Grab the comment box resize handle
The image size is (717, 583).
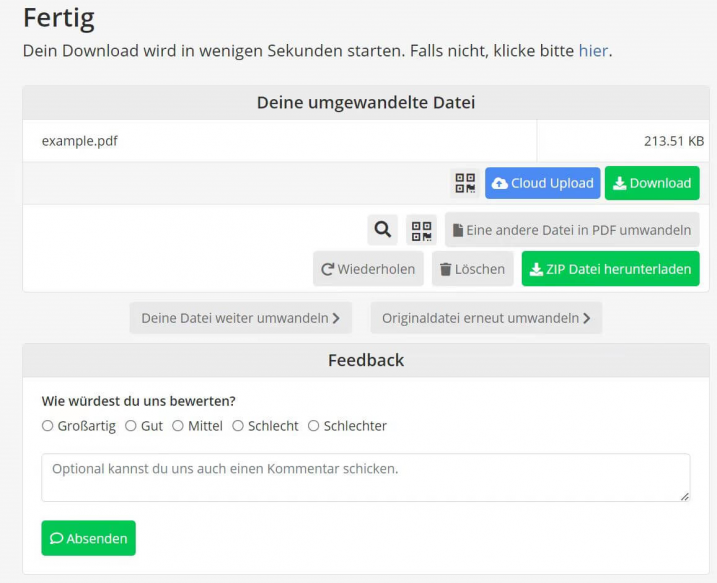pyautogui.click(x=685, y=497)
